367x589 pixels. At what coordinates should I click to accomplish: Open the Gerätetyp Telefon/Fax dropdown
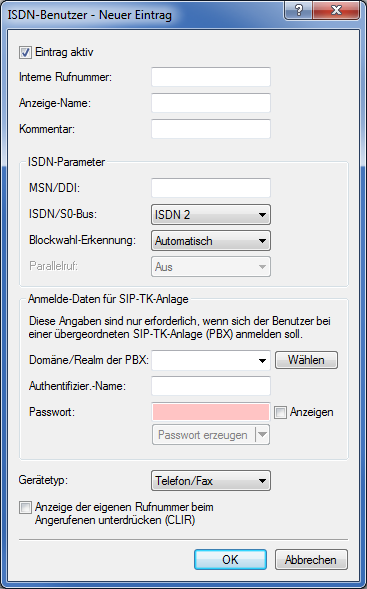(x=211, y=480)
